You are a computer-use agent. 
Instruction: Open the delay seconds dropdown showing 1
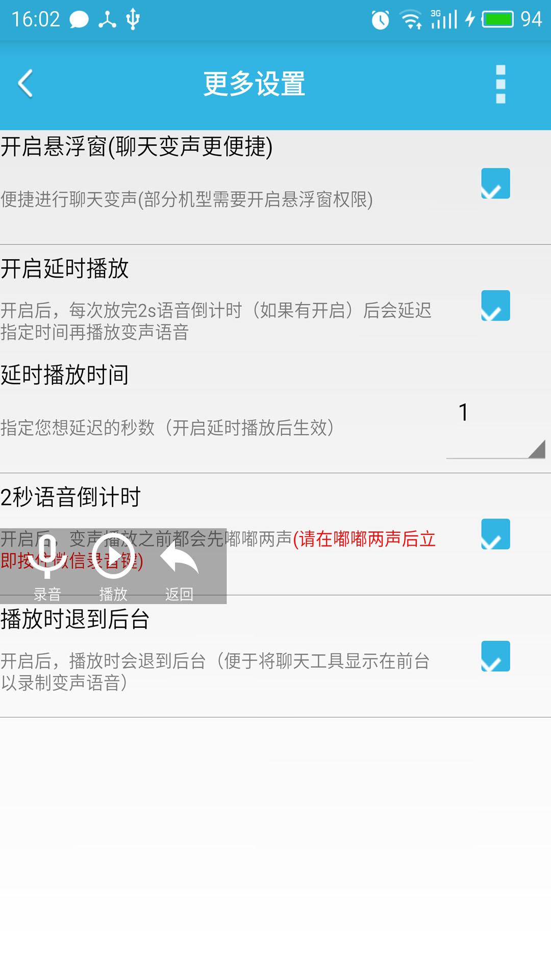click(496, 429)
